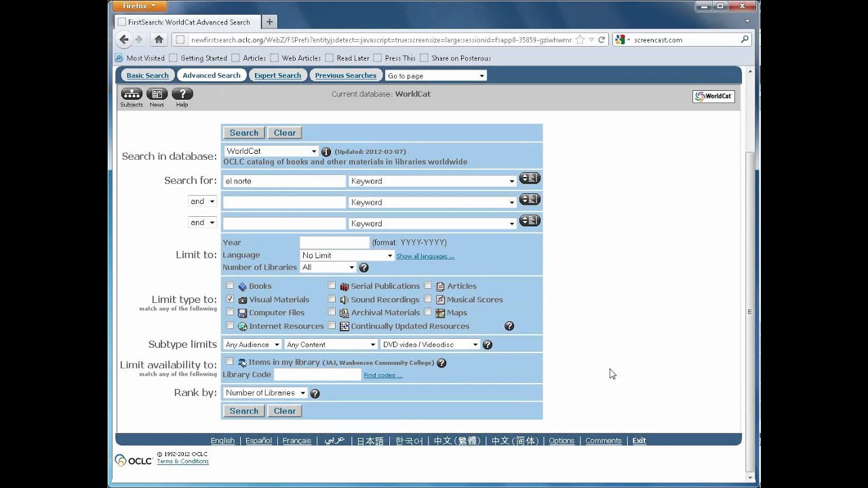Image resolution: width=868 pixels, height=488 pixels.
Task: Open Number of Libraries All dropdown
Action: (x=328, y=268)
